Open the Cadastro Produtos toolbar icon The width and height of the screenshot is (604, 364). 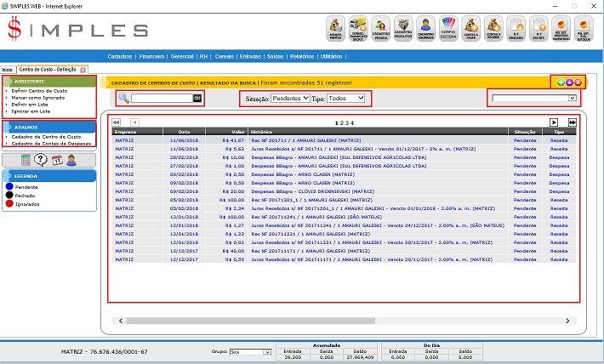coord(403,29)
